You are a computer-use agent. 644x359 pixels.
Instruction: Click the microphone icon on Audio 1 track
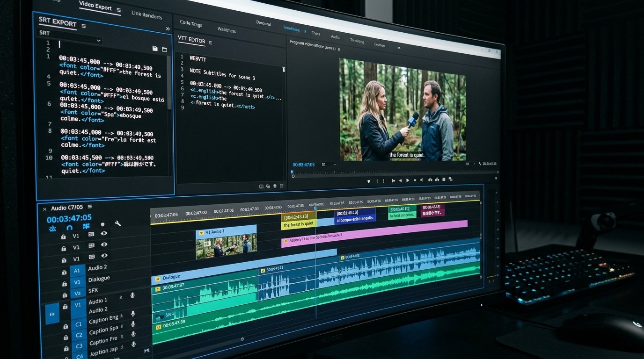132,295
